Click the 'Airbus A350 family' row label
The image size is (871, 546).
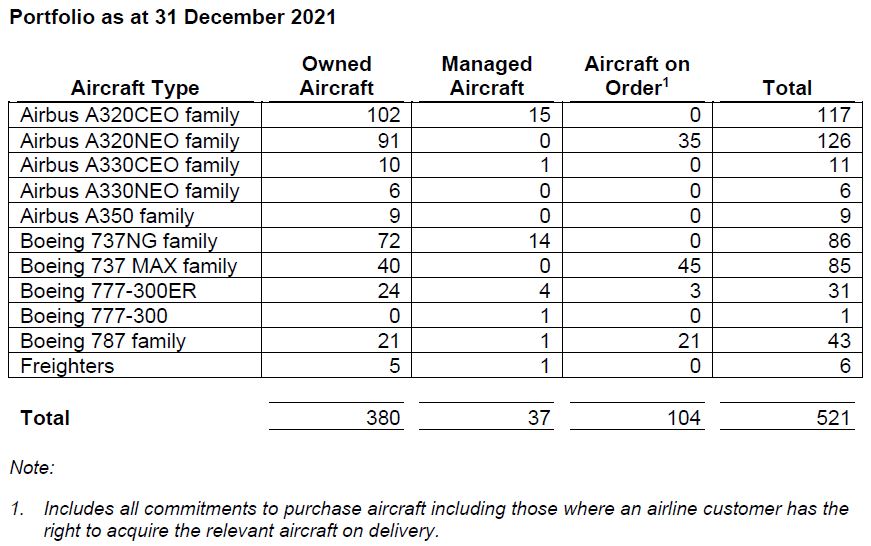(x=107, y=216)
